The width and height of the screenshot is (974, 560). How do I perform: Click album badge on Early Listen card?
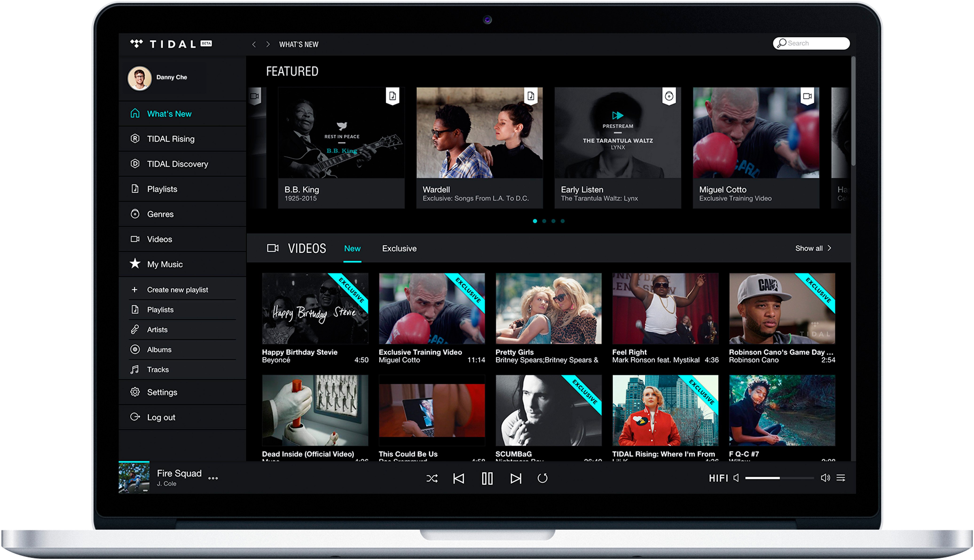(x=669, y=96)
